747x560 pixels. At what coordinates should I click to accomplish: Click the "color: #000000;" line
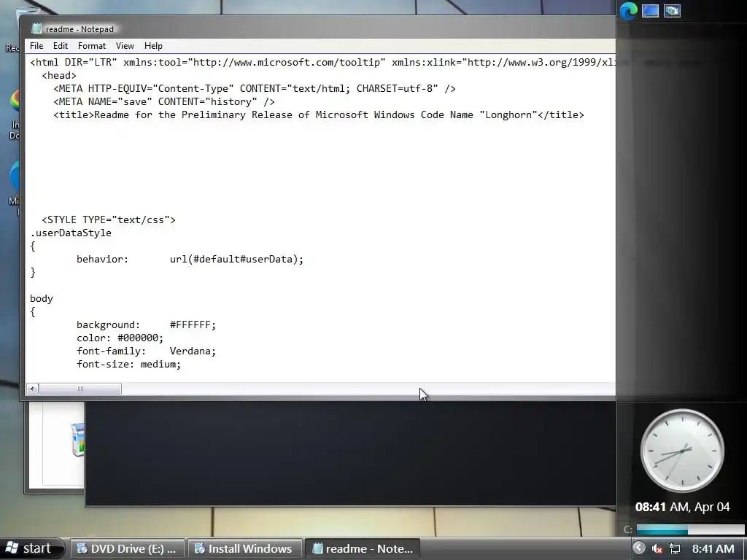coord(120,338)
